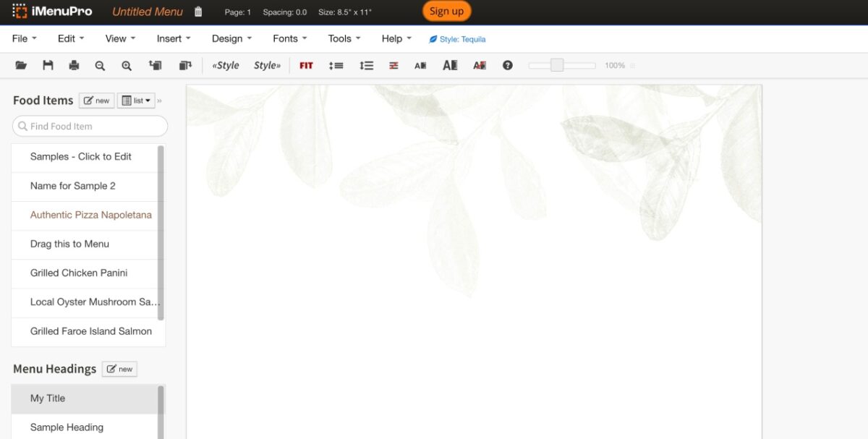Print the menu

(73, 65)
